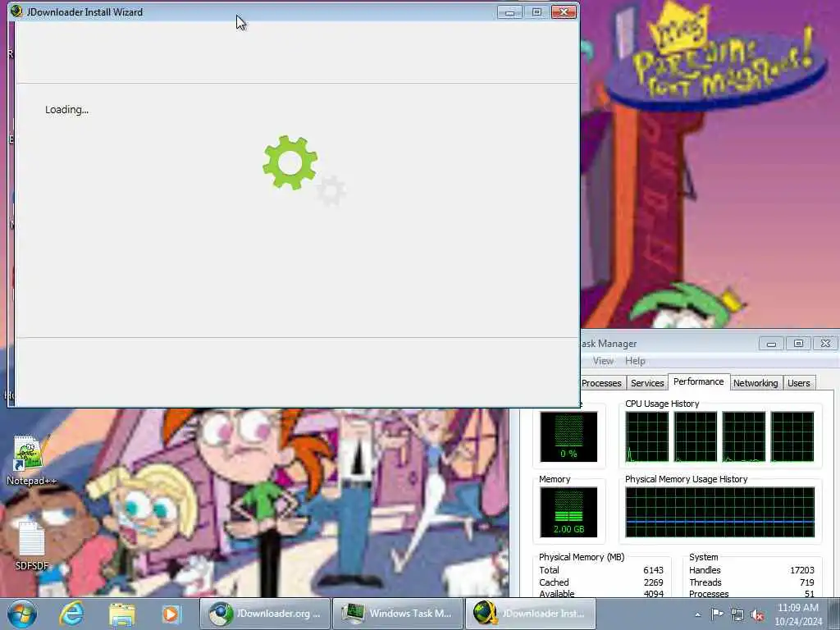Screen dimensions: 840x630
Task: Click the Cached memory value 2269
Action: [x=653, y=582]
